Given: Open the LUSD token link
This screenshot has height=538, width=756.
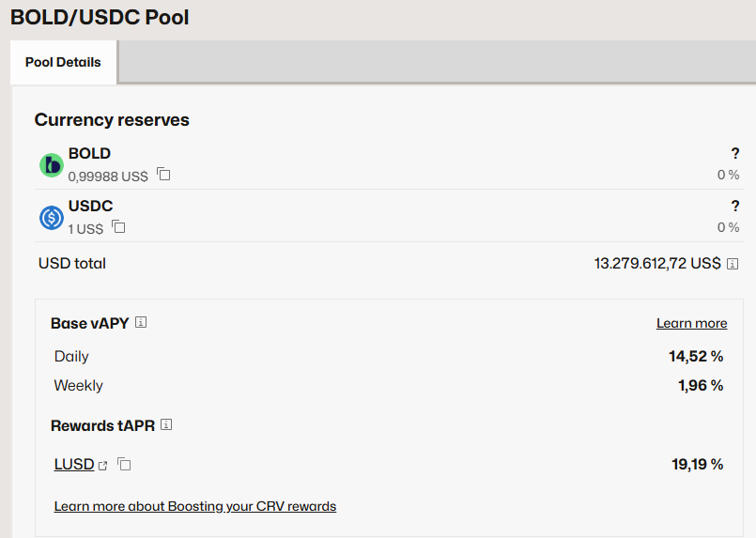Looking at the screenshot, I should coord(74,464).
